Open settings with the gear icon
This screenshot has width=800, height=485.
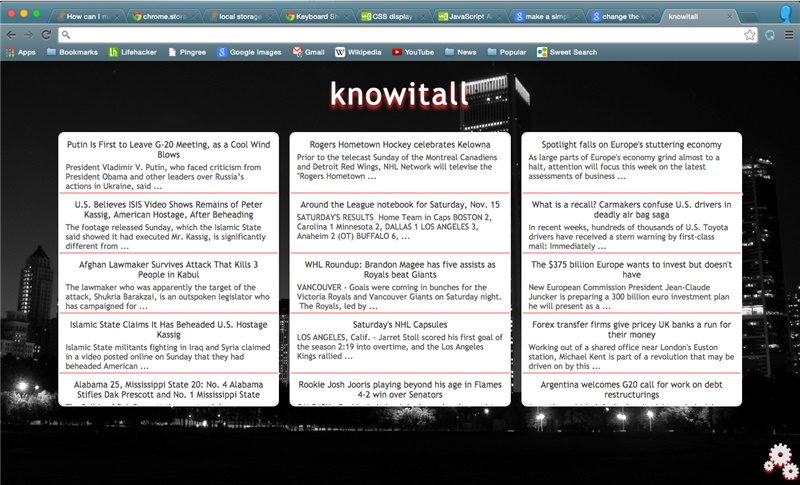click(781, 461)
